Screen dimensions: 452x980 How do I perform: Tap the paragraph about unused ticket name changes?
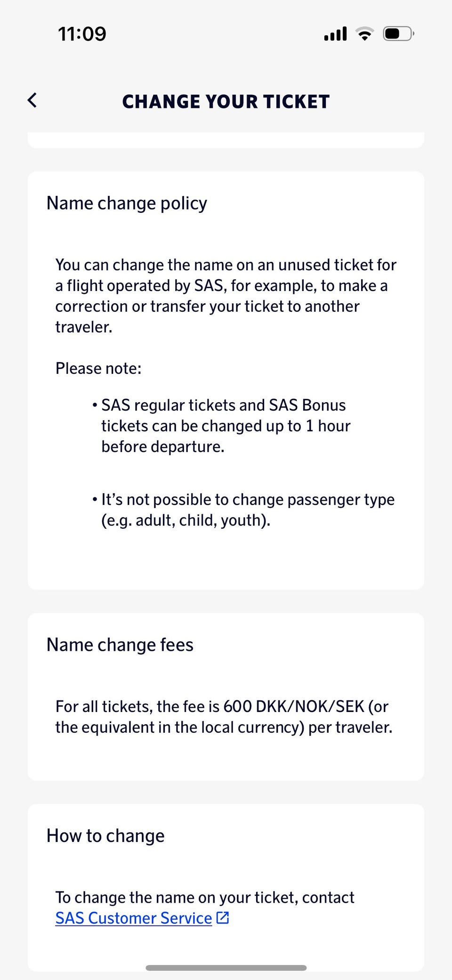(x=226, y=296)
